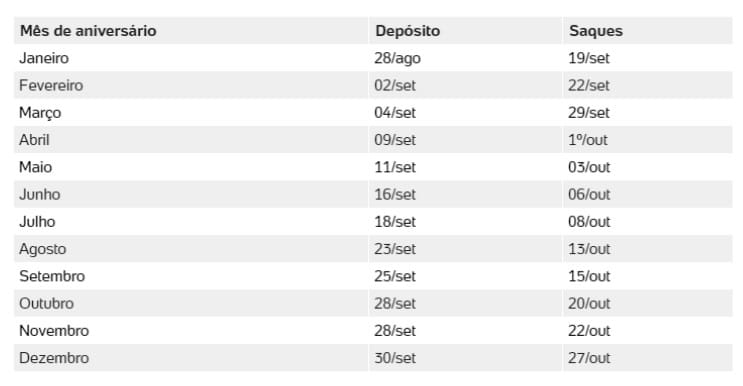Click the 19/set withdrawal date
Screen dimensions: 743x386
pyautogui.click(x=589, y=58)
